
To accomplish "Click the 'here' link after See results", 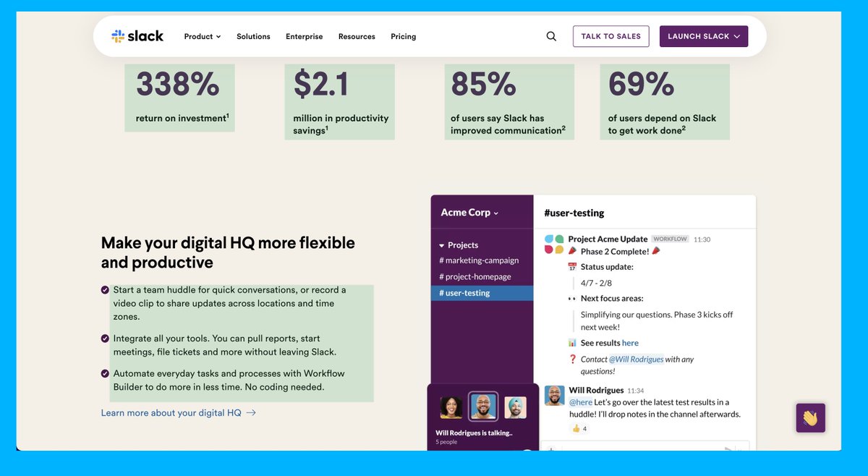I will coord(630,343).
